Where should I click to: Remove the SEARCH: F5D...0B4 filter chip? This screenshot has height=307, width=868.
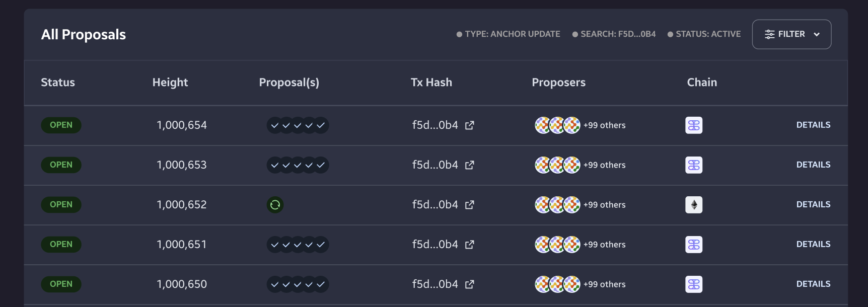coord(614,34)
